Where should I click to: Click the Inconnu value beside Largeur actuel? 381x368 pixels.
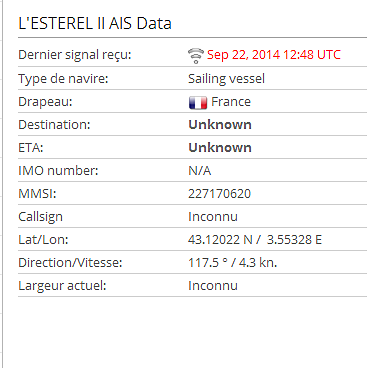(213, 286)
